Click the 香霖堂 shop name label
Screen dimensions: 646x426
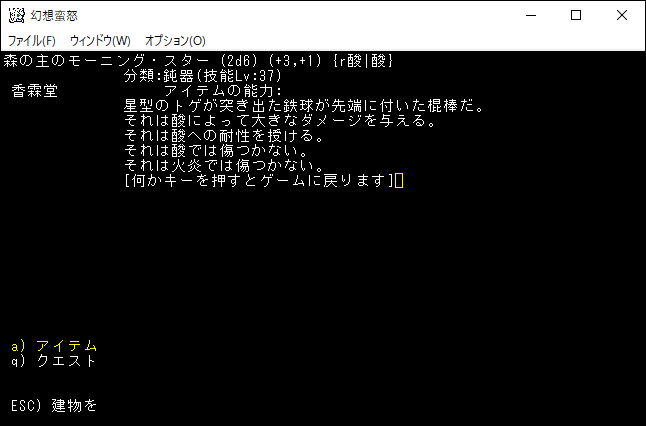click(x=35, y=91)
